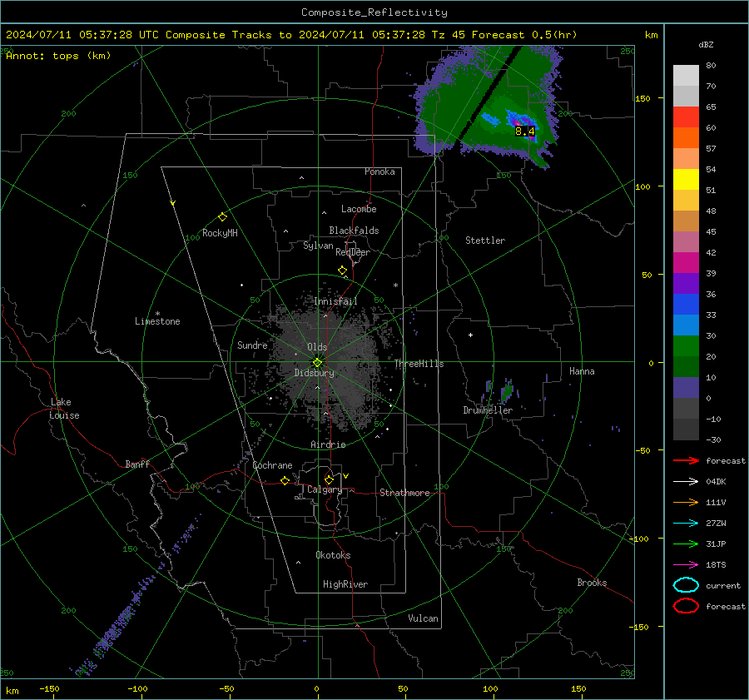This screenshot has height=700, width=749.
Task: Click the yellow diamond marker below Cochrane
Action: [x=285, y=480]
